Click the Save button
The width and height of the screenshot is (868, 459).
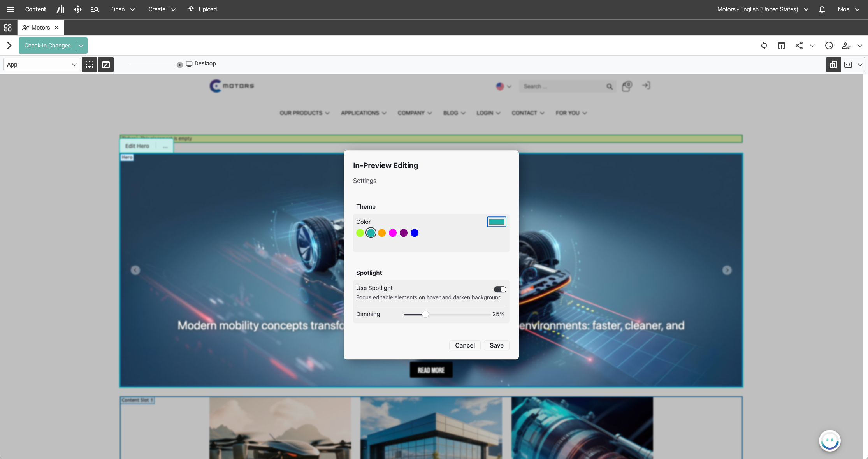pyautogui.click(x=496, y=345)
